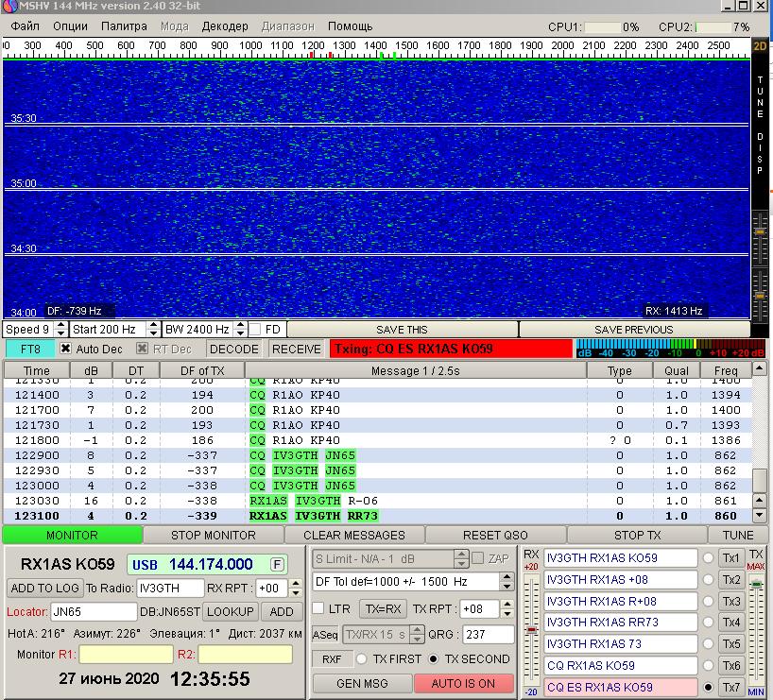Adjust the TX power level slider
The width and height of the screenshot is (773, 700).
pos(756,585)
